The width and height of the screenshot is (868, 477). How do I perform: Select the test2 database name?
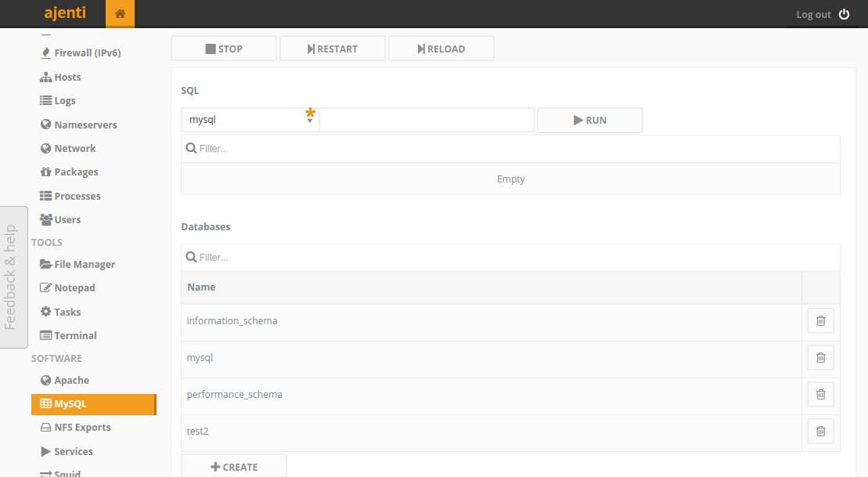pyautogui.click(x=197, y=431)
